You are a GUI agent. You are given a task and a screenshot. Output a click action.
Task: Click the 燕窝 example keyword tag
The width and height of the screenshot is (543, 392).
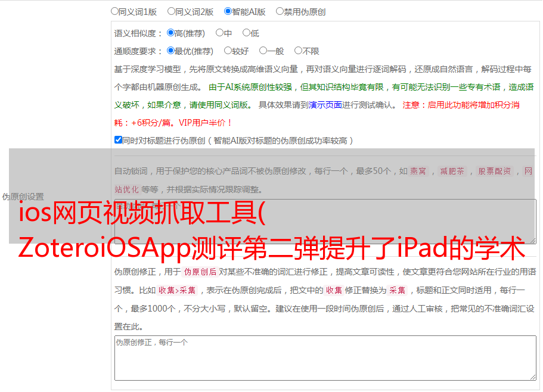pos(418,171)
